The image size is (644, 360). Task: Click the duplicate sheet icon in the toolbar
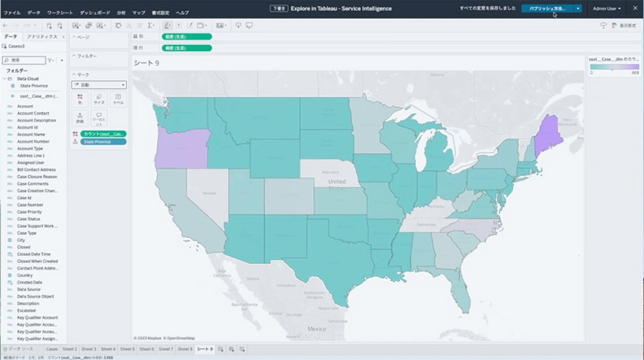(x=88, y=26)
